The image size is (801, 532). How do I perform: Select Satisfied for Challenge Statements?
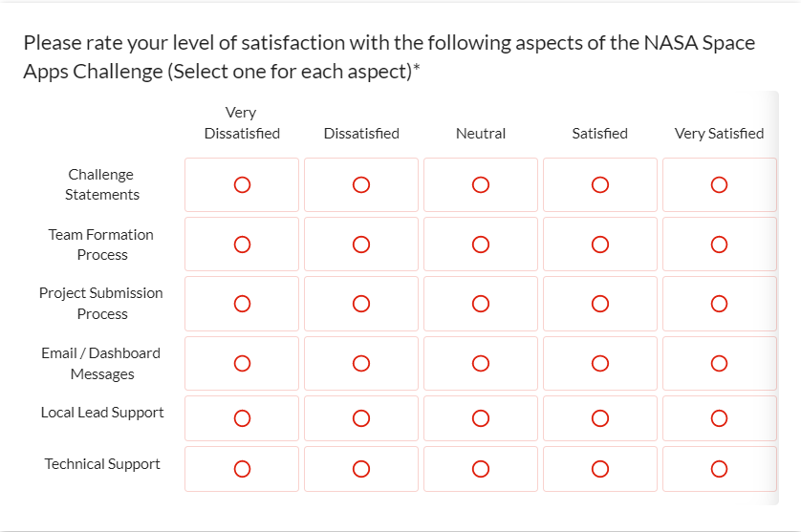point(600,184)
